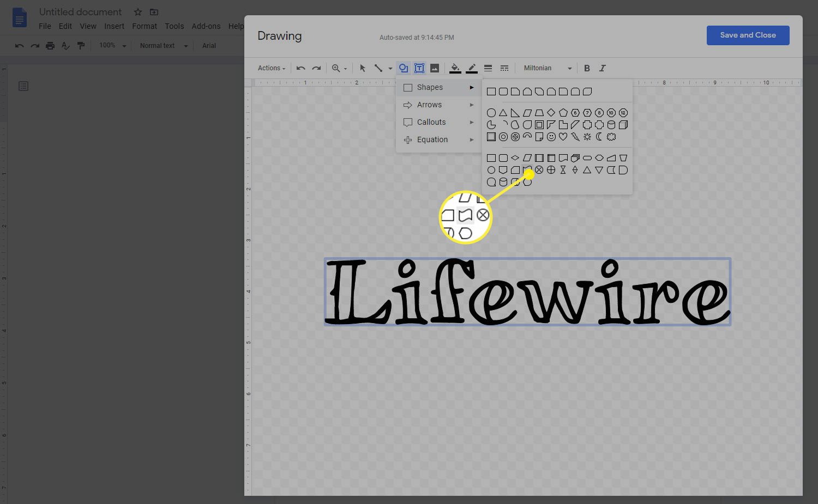Image resolution: width=818 pixels, height=504 pixels.
Task: Open the Insert menu in Docs
Action: 114,26
